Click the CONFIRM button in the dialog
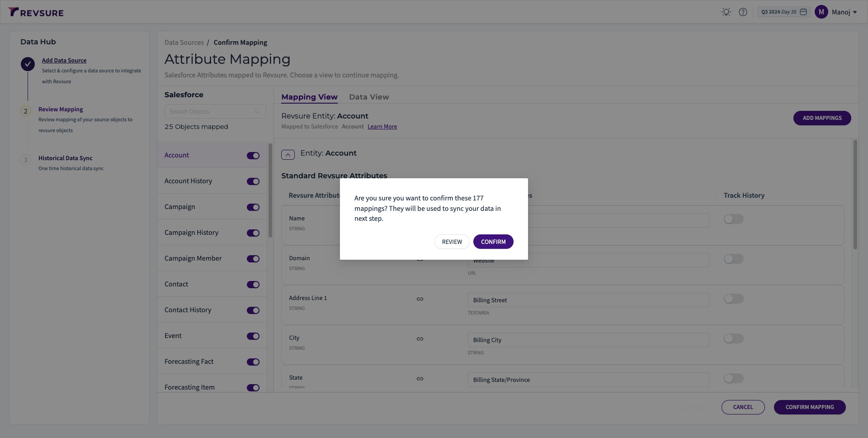Viewport: 868px width, 438px height. pos(493,242)
